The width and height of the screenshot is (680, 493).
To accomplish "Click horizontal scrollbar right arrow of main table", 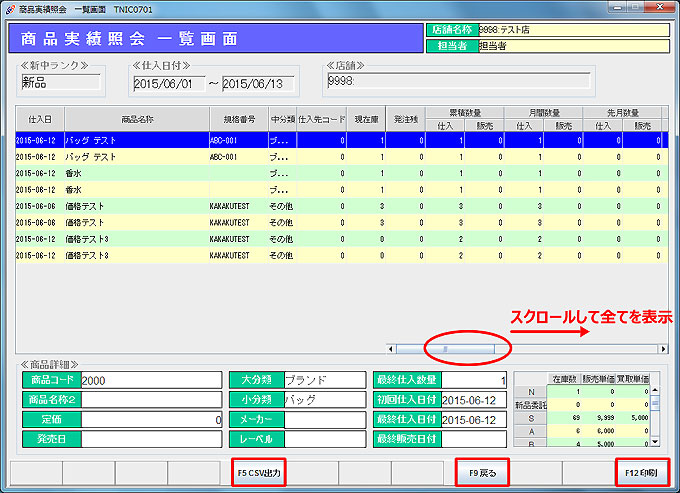I will coord(663,349).
